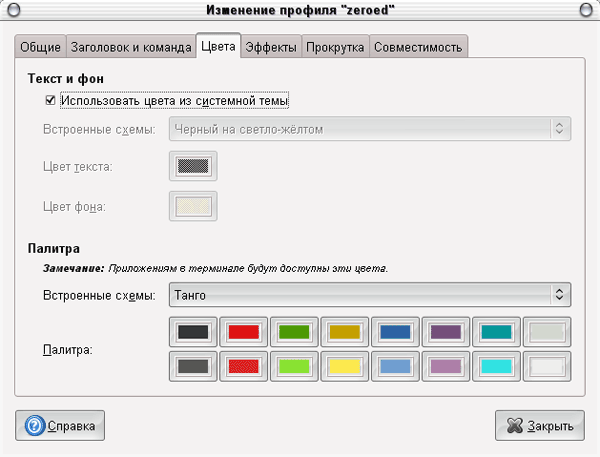This screenshot has height=457, width=600.
Task: Click the Цвет фона color button
Action: (191, 206)
